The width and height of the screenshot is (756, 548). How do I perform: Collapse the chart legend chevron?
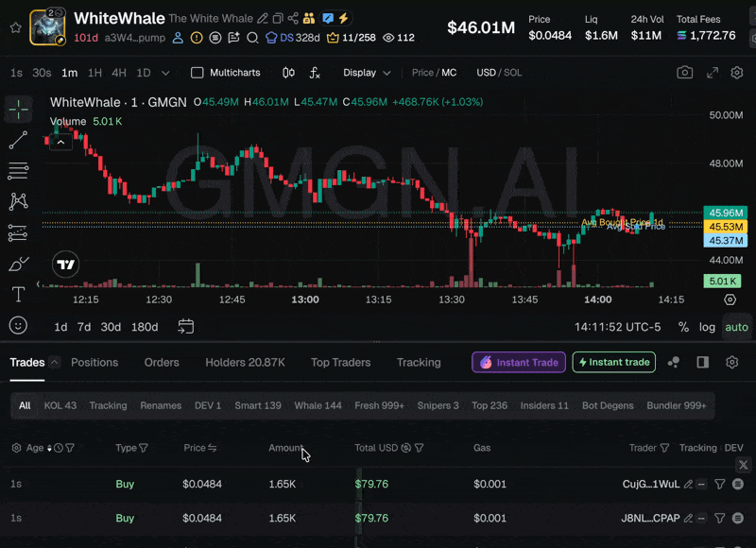(60, 142)
